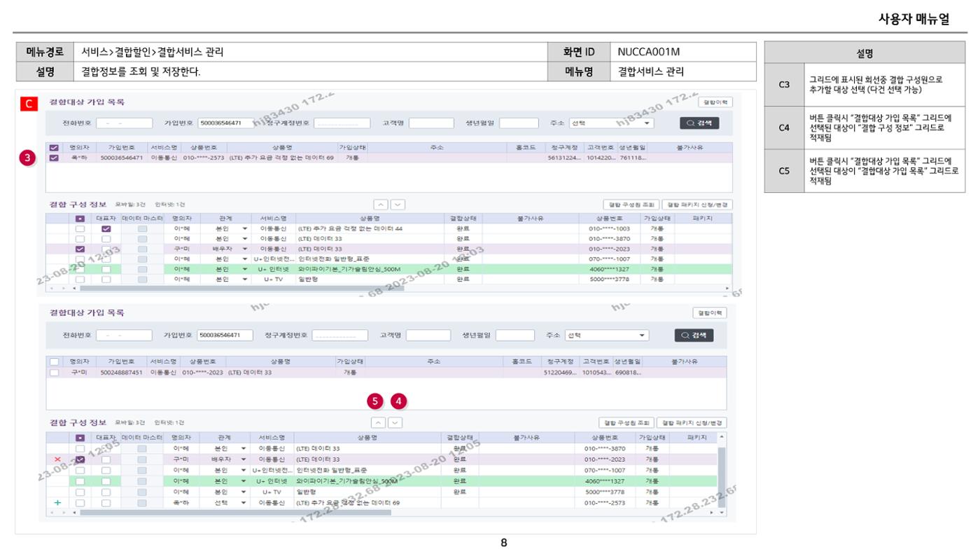
Task: Uncheck 대표자 box on the 데이터 44 row
Action: [x=106, y=229]
